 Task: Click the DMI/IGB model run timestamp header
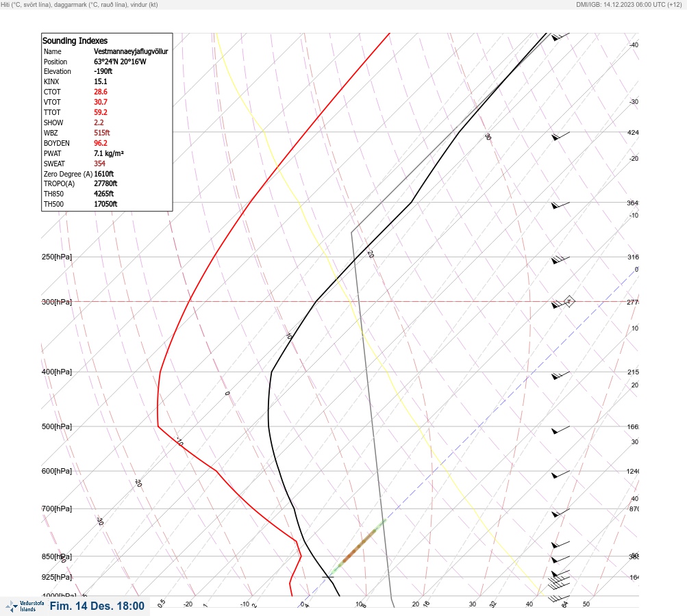629,4
